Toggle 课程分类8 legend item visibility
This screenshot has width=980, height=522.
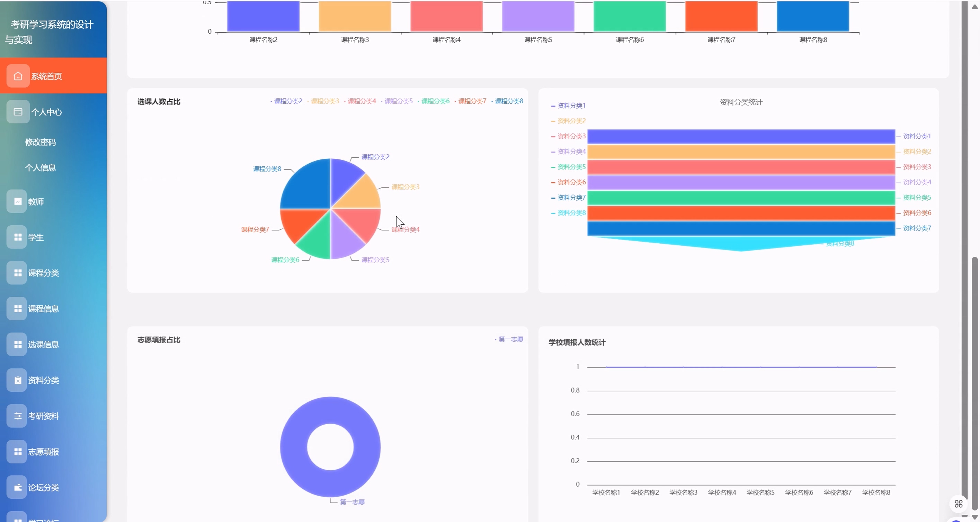click(508, 101)
